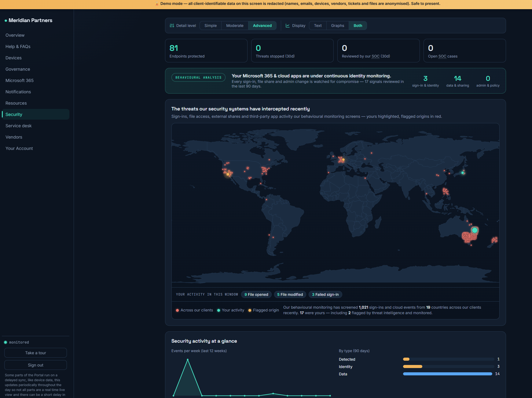The width and height of the screenshot is (532, 398).
Task: Click the peak point on events chart
Action: [x=188, y=359]
